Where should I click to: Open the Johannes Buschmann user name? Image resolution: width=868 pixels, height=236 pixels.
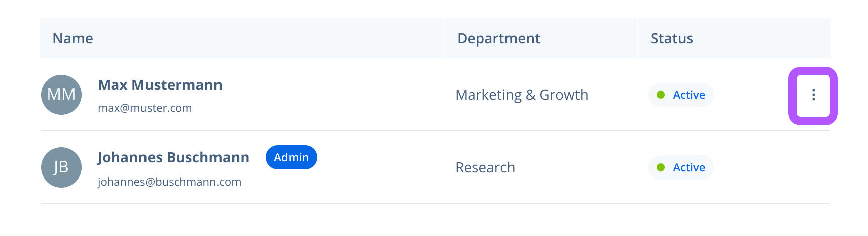pos(173,157)
